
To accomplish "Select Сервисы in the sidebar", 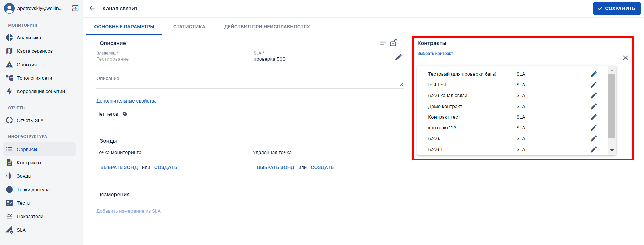I will pyautogui.click(x=39, y=149).
